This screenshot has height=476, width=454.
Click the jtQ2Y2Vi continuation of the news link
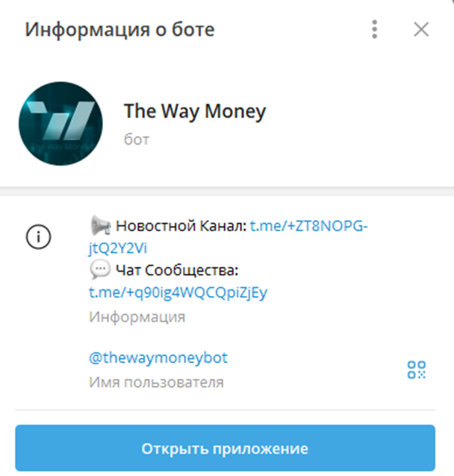[118, 248]
